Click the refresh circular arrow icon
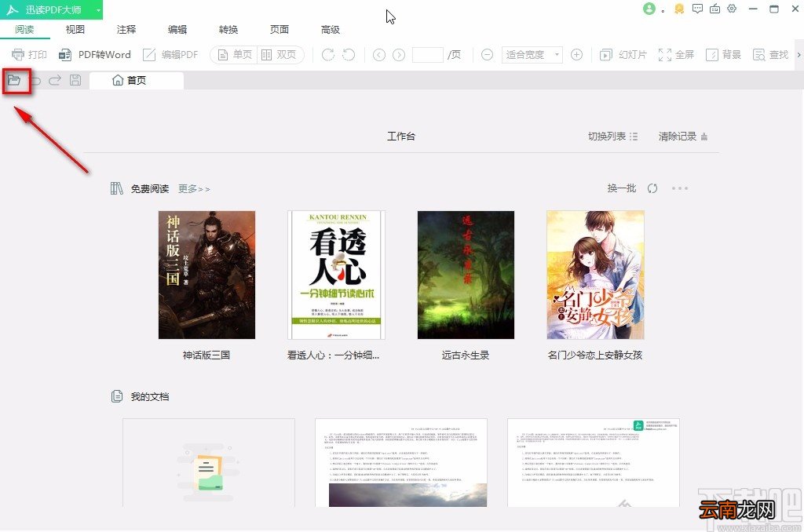This screenshot has height=532, width=804. coord(652,188)
